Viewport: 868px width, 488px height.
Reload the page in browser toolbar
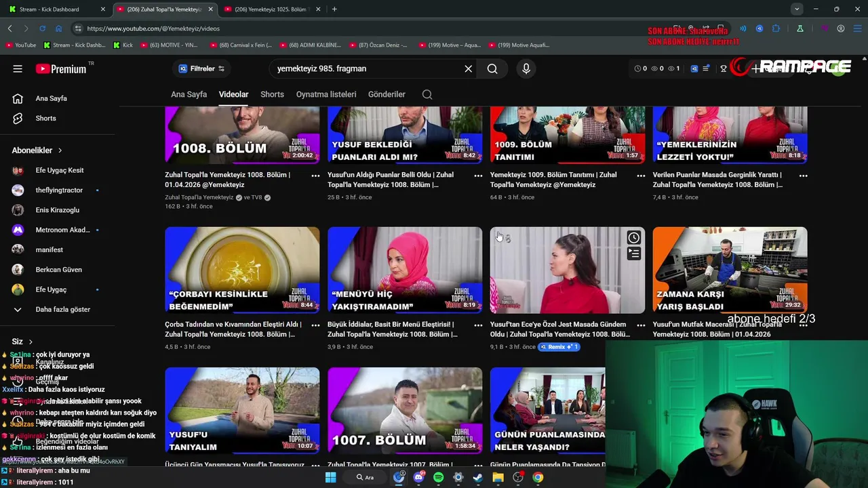coord(42,28)
